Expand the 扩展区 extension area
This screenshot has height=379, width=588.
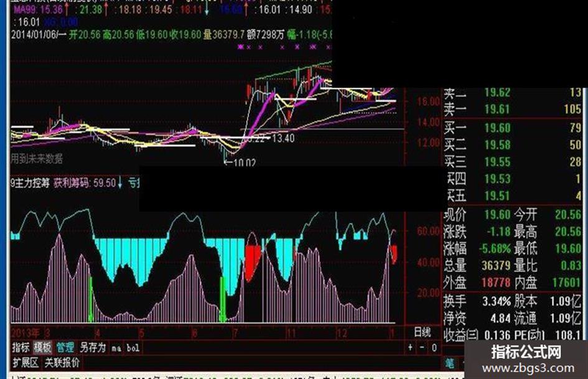26,363
